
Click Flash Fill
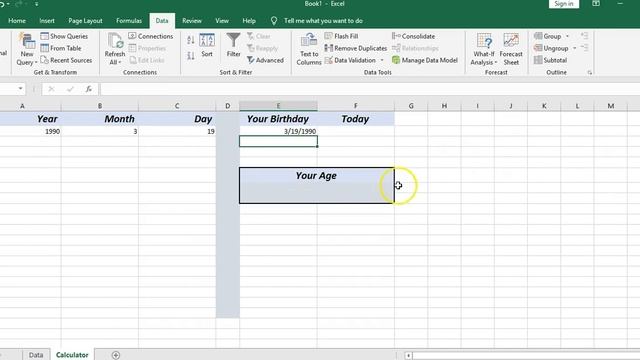point(341,36)
